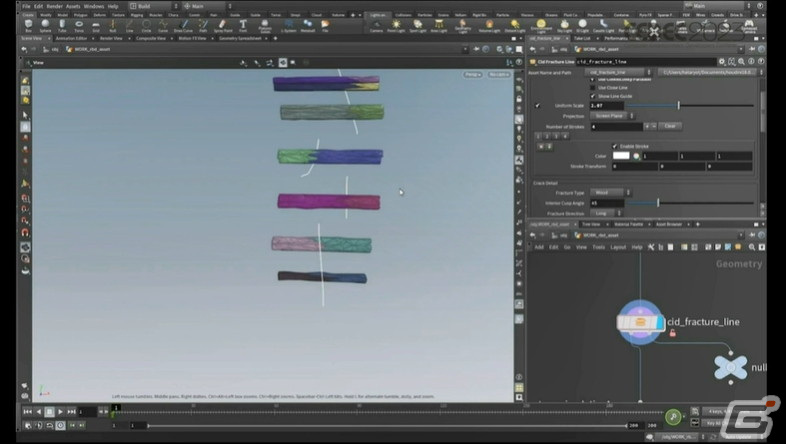Clear the strokes with Clear button
This screenshot has height=444, width=786.
670,126
